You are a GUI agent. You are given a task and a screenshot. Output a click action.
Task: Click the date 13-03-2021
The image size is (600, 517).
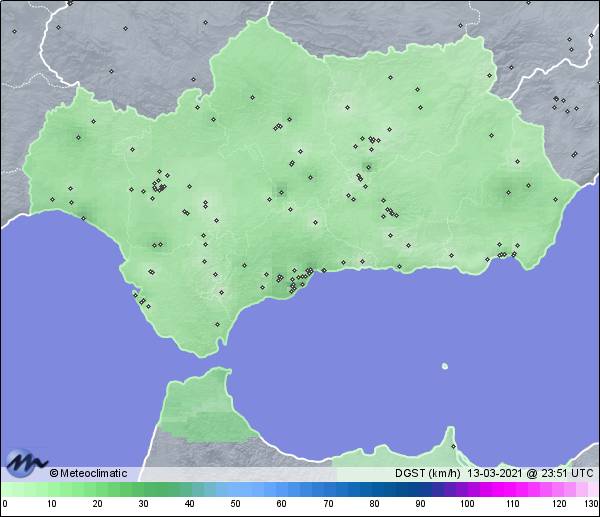tap(494, 473)
